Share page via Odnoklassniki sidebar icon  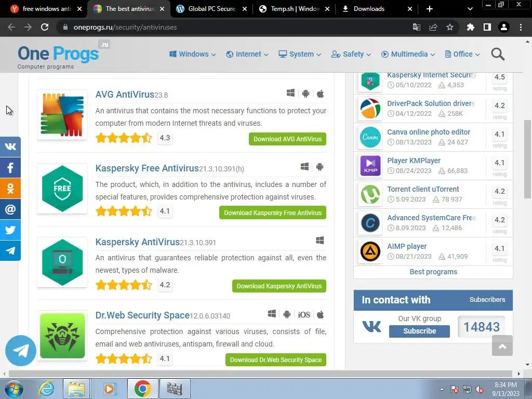[10, 188]
